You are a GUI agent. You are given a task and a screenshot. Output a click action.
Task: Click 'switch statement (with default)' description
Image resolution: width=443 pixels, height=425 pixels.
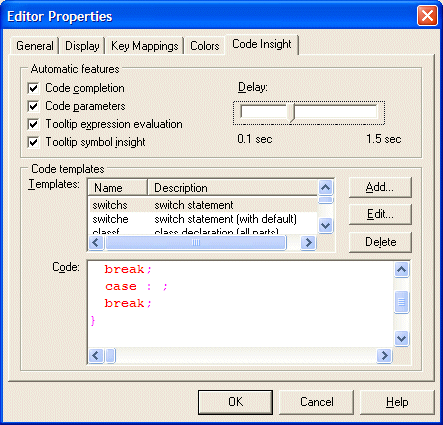click(x=225, y=219)
